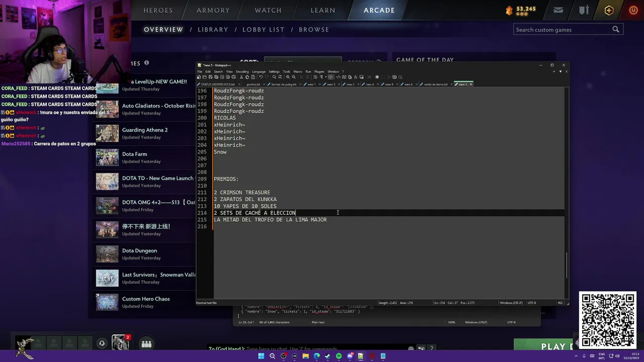Click the Cut scissors icon in Notepad++

click(x=242, y=77)
